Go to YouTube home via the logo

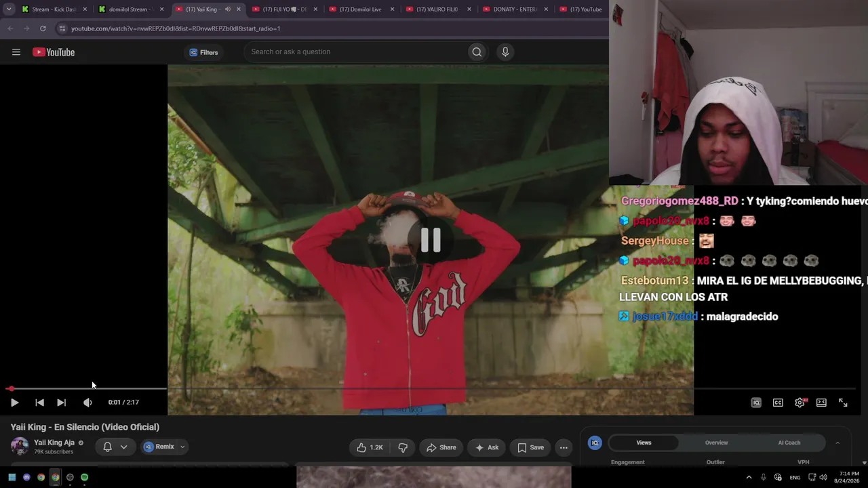(x=54, y=52)
